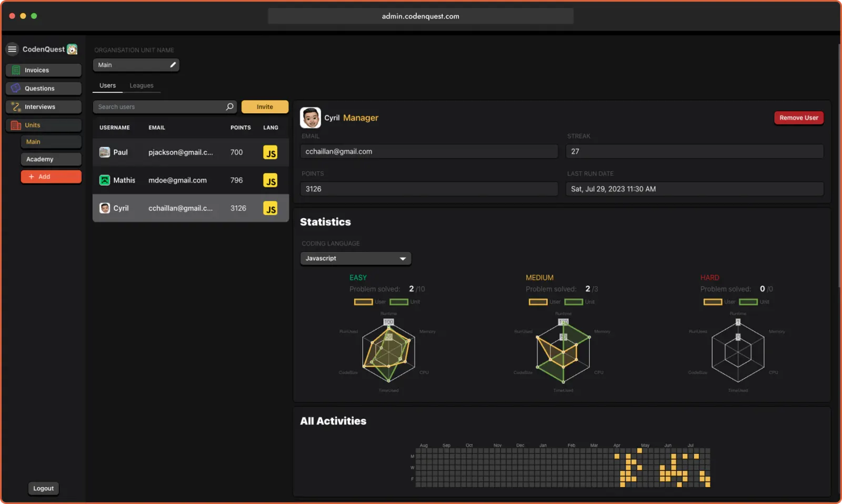The height and width of the screenshot is (504, 842).
Task: Click the Invoices sidebar icon
Action: tap(16, 70)
